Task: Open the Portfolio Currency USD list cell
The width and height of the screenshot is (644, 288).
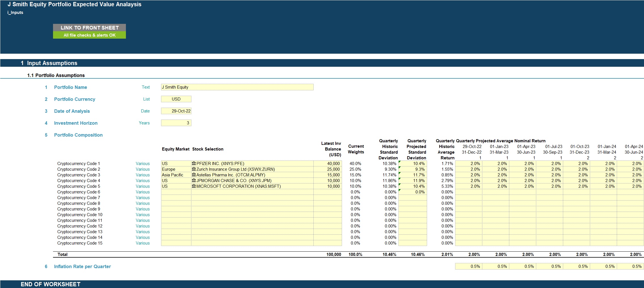Action: point(176,99)
